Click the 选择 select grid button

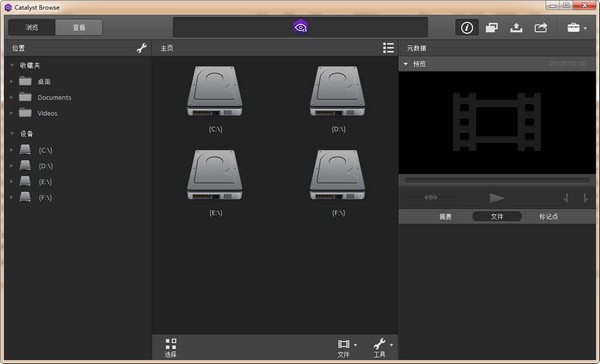click(171, 348)
